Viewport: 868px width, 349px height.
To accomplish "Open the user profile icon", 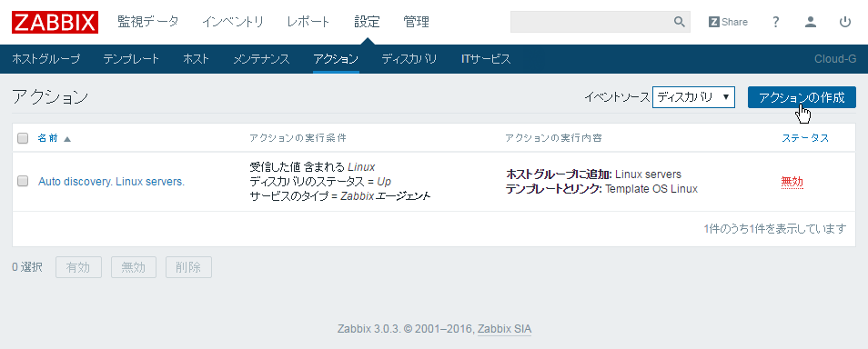I will [811, 22].
